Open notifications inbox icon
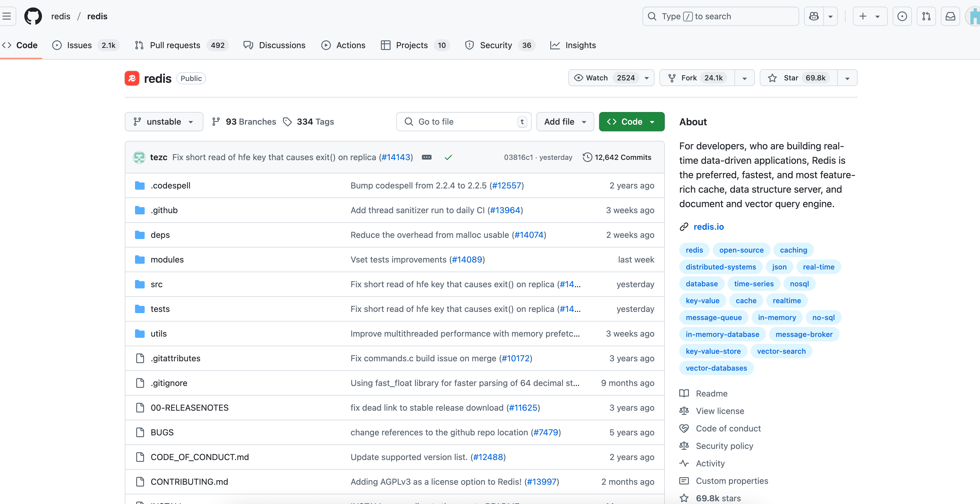The width and height of the screenshot is (980, 504). (950, 16)
